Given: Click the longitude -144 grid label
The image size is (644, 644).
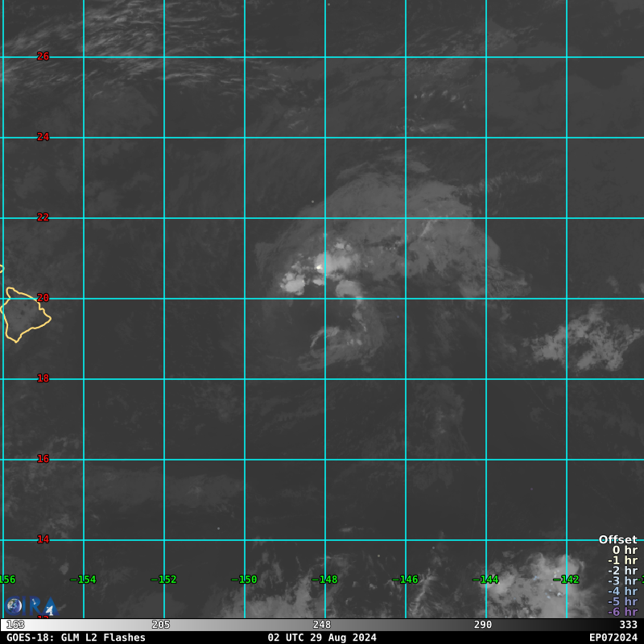Looking at the screenshot, I should click(x=485, y=580).
